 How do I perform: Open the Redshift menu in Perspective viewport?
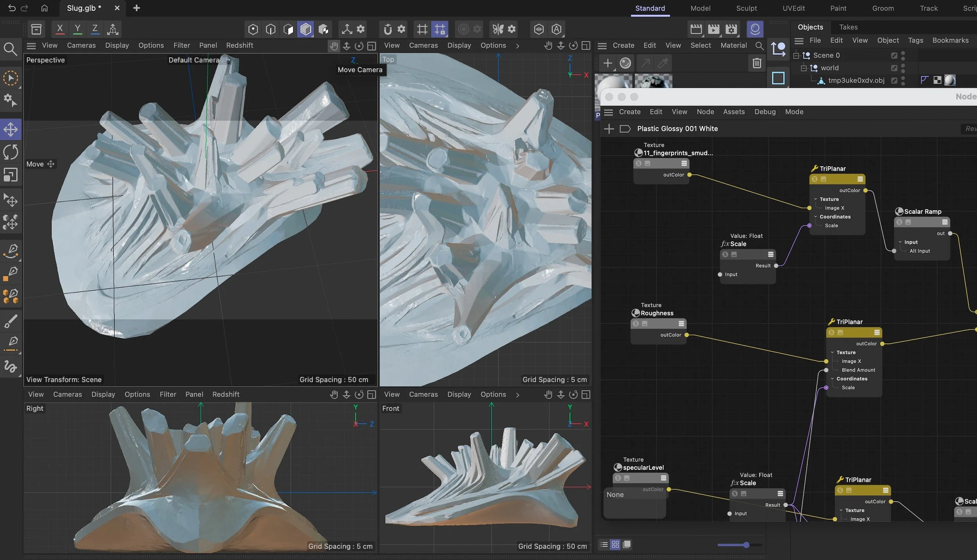(239, 45)
